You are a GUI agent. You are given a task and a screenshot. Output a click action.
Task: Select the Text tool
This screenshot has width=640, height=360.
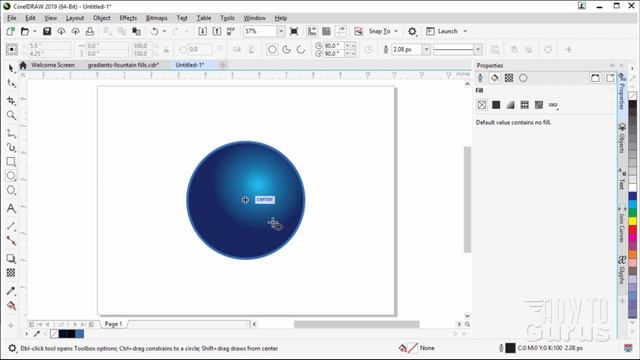[11, 209]
